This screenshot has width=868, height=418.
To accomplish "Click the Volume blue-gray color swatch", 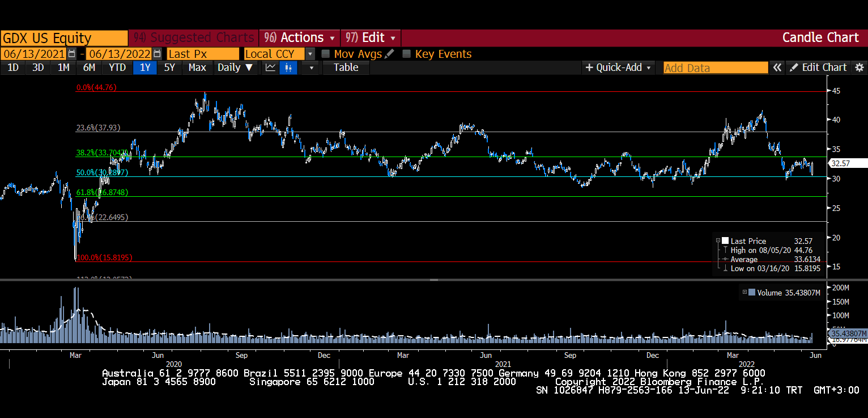I will coord(752,293).
